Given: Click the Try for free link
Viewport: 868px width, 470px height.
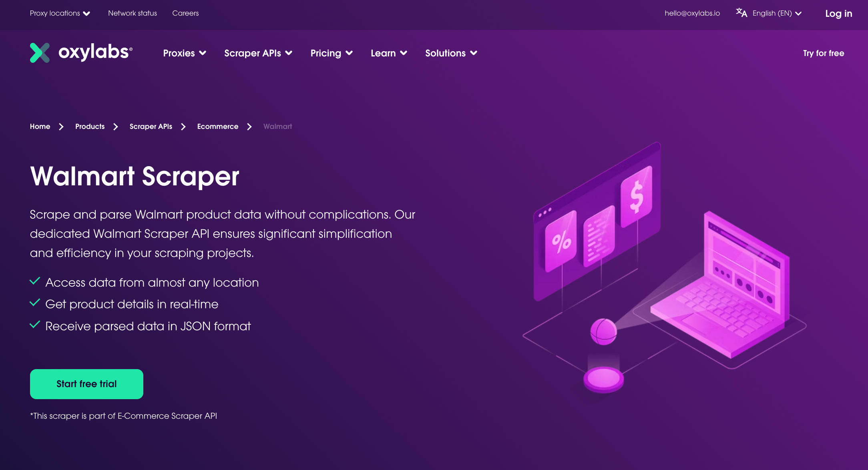Looking at the screenshot, I should tap(824, 53).
